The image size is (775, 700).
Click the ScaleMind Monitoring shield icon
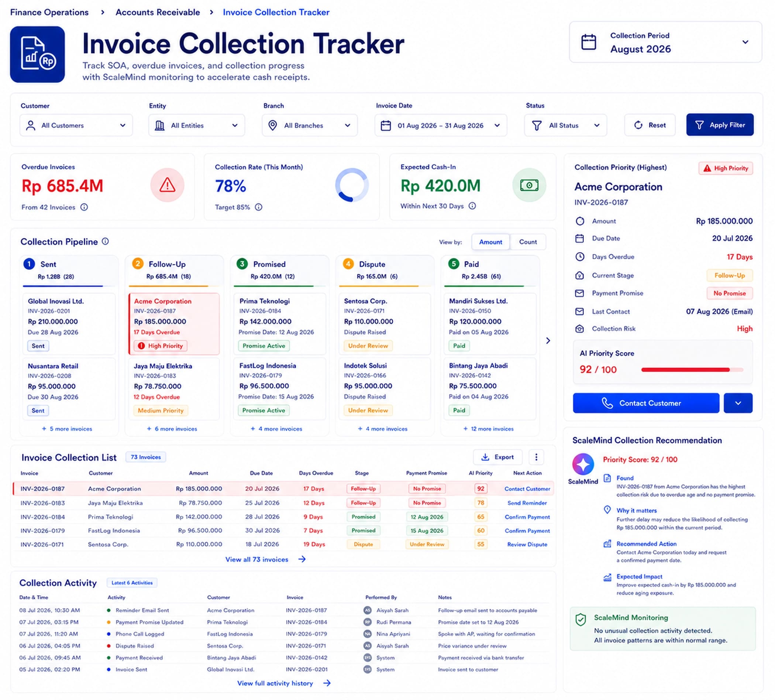click(x=581, y=620)
